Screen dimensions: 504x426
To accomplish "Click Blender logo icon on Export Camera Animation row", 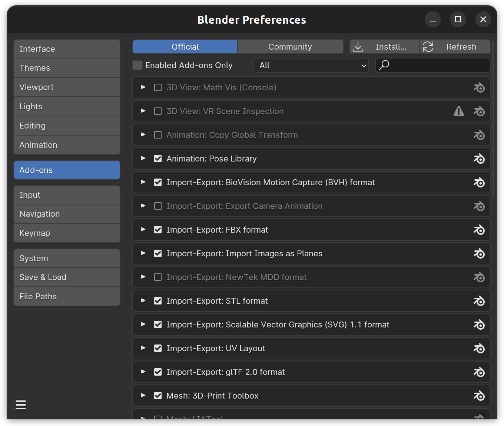I will coord(479,206).
